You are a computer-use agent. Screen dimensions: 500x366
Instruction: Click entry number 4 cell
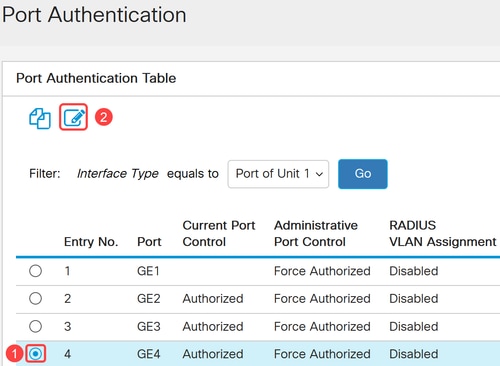pos(67,354)
